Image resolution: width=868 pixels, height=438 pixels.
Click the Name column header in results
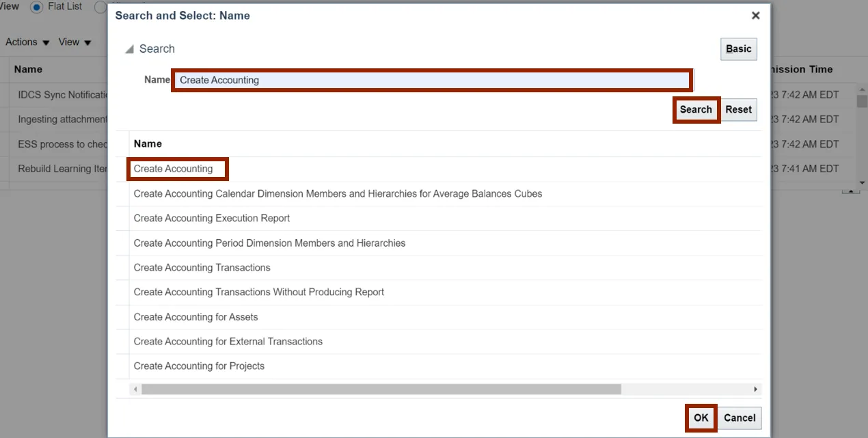(148, 144)
